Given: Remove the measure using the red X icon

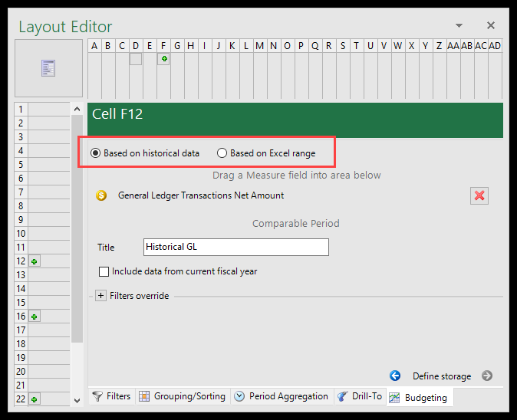Looking at the screenshot, I should tap(479, 195).
